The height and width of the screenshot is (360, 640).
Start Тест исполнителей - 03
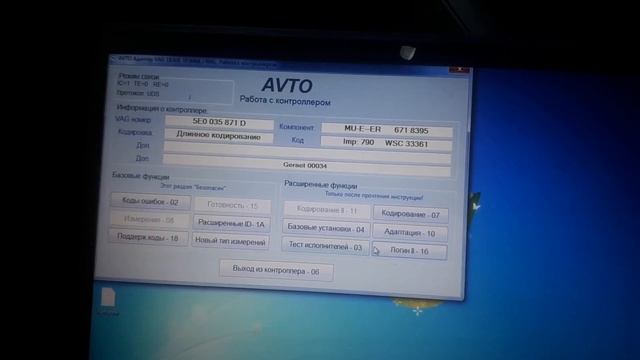pyautogui.click(x=325, y=246)
